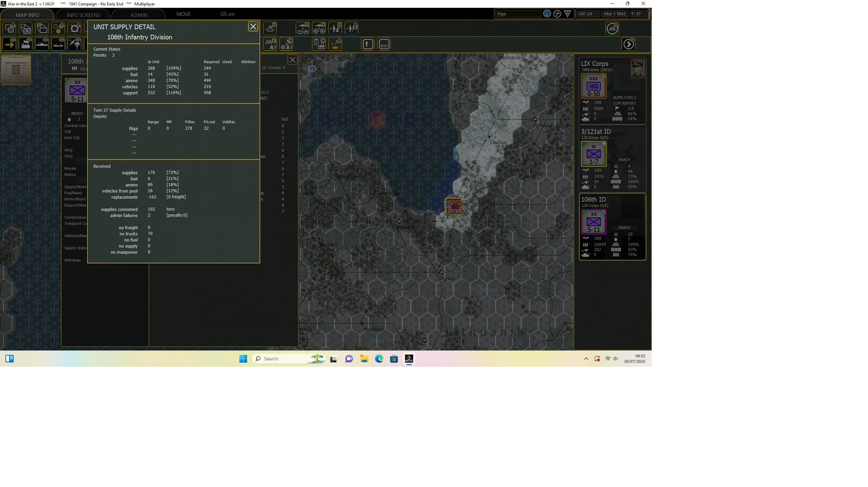
Task: Click LIX Corps link under 3/121st ID
Action: pyautogui.click(x=595, y=138)
